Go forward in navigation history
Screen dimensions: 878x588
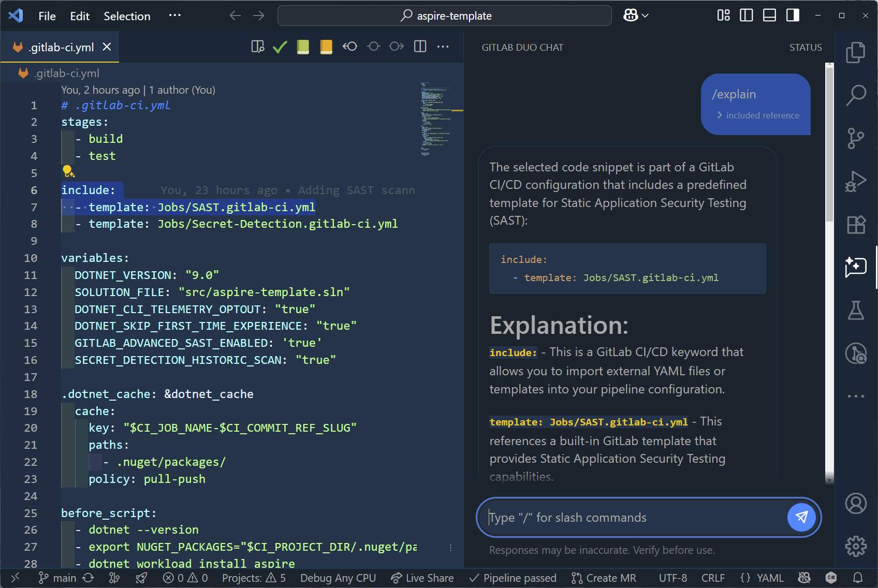(259, 16)
